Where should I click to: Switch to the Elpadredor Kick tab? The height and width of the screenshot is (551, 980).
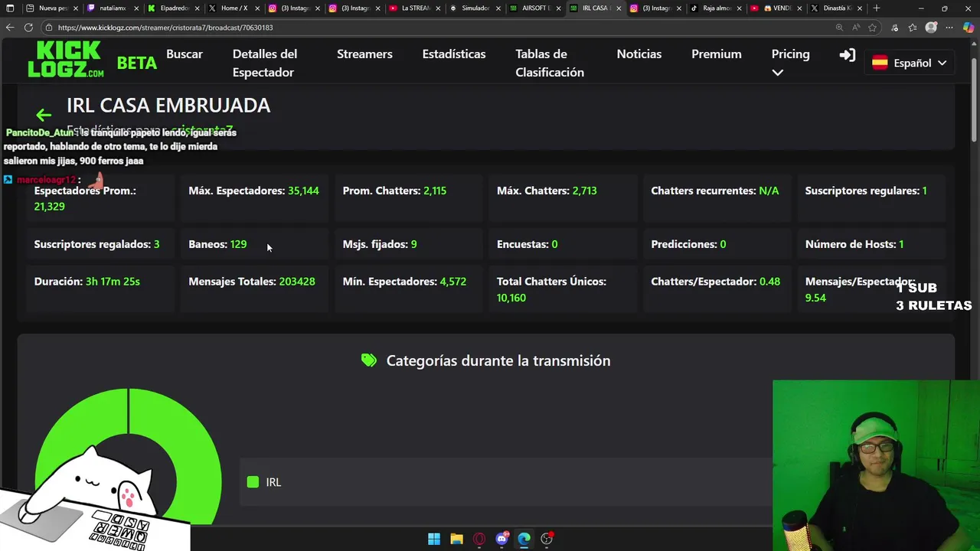pyautogui.click(x=173, y=8)
